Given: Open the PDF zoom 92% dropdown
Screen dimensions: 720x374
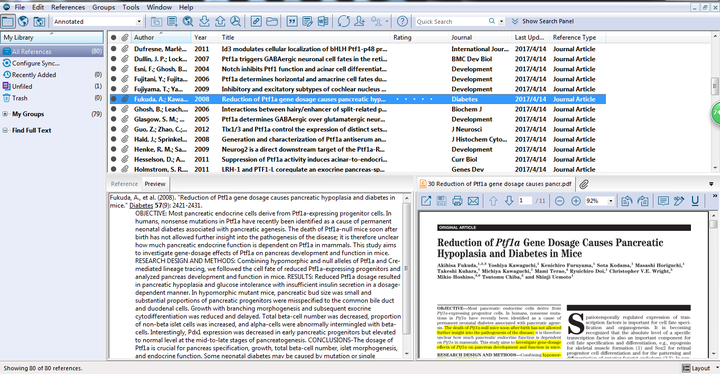Looking at the screenshot, I should [x=611, y=201].
